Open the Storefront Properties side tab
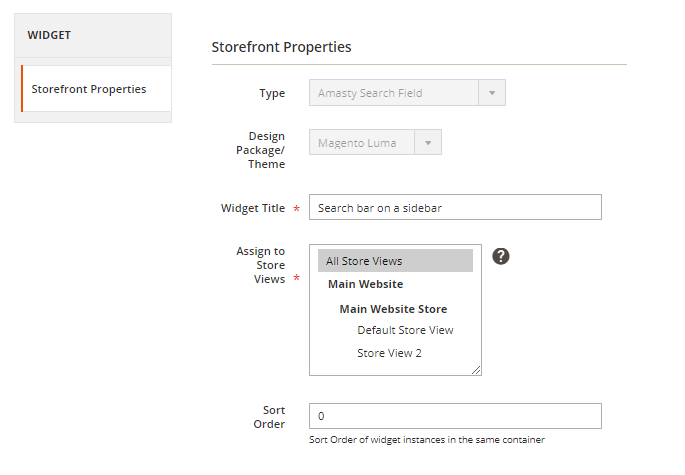This screenshot has height=475, width=685. (x=96, y=89)
